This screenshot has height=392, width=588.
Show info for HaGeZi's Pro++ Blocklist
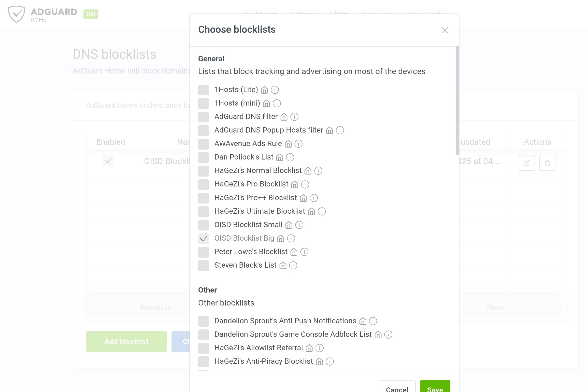(314, 198)
